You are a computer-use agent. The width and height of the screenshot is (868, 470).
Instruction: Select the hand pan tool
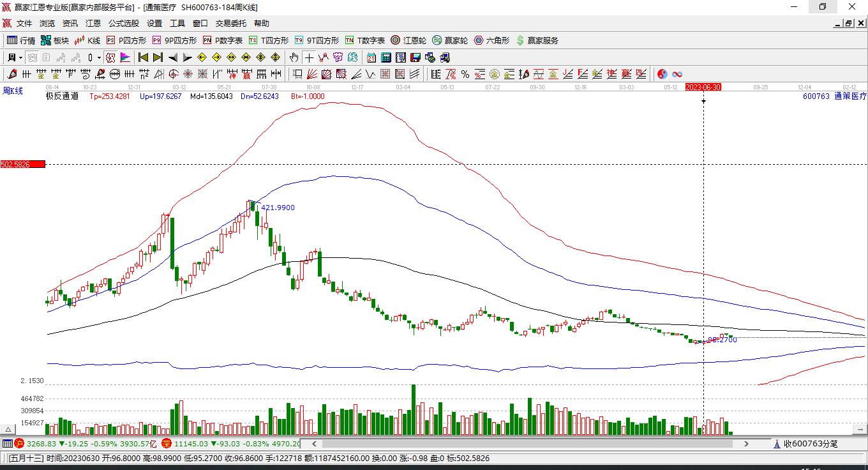pos(294,57)
